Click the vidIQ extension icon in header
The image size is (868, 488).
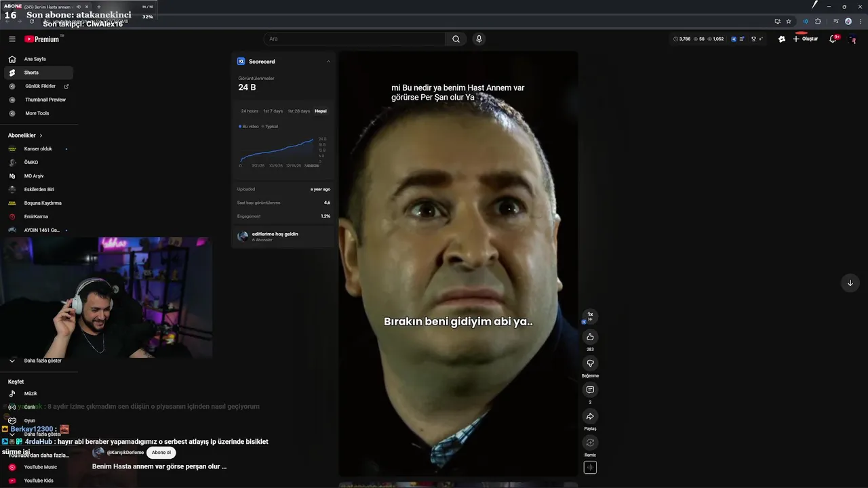point(733,39)
